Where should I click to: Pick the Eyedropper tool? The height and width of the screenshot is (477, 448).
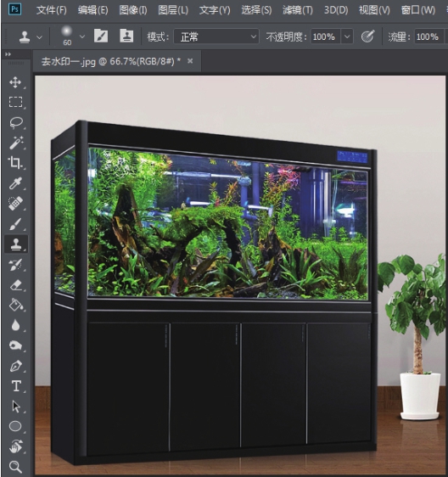tap(15, 183)
